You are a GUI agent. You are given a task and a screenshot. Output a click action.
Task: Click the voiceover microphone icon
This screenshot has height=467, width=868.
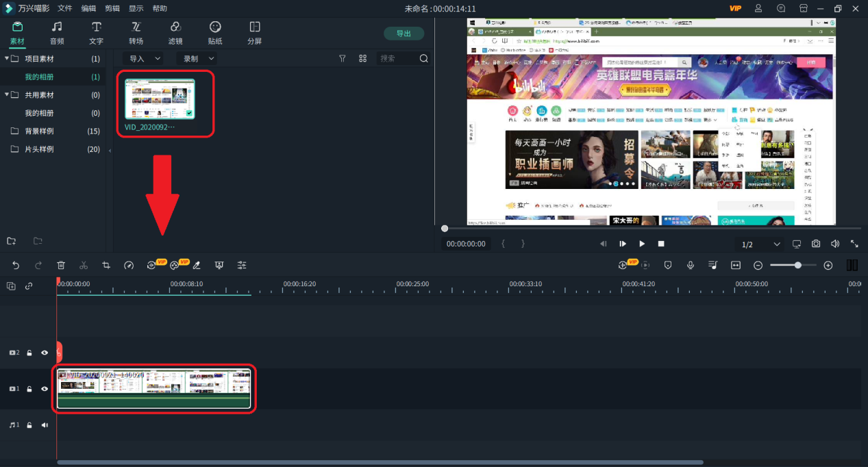click(x=691, y=265)
